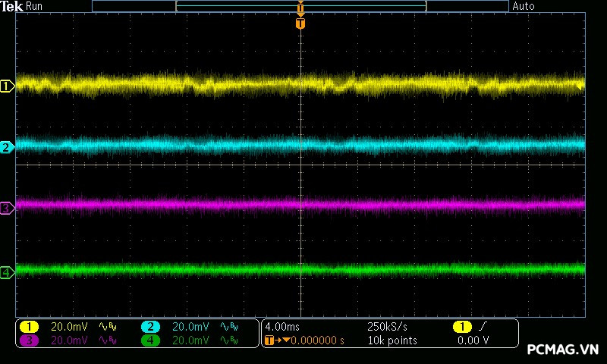
Task: Toggle channel 1 badge in readout bar
Action: pos(29,327)
